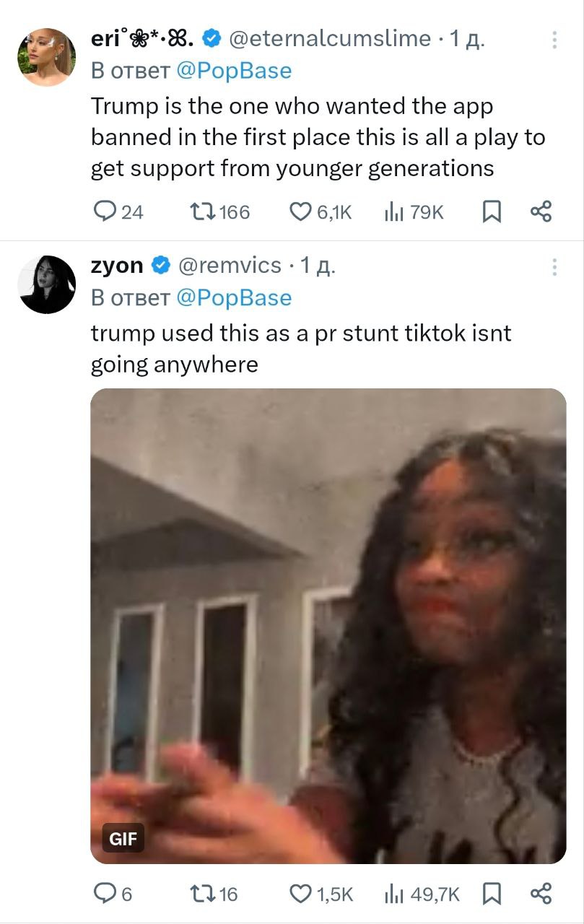
Task: Reply to eri's tweet via comment icon
Action: pyautogui.click(x=105, y=212)
